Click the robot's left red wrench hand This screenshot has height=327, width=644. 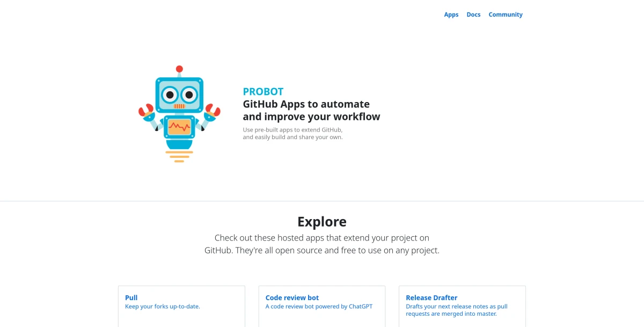(x=145, y=110)
